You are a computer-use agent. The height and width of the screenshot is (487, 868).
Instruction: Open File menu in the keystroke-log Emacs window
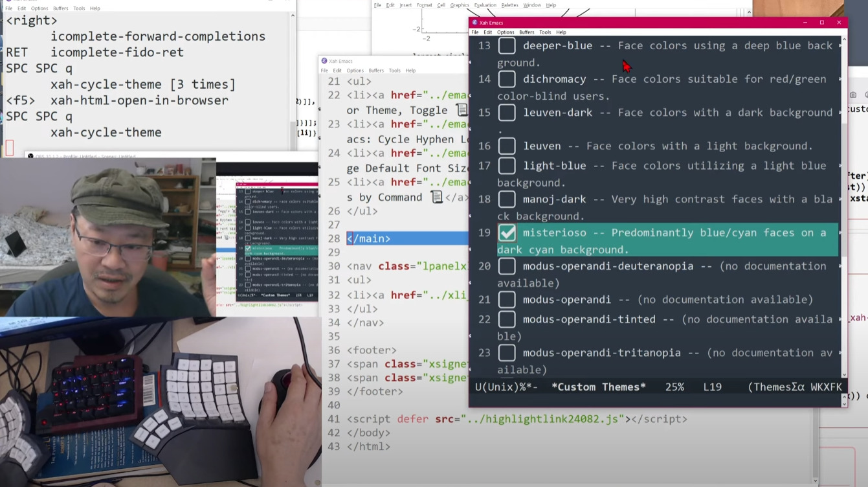(9, 8)
